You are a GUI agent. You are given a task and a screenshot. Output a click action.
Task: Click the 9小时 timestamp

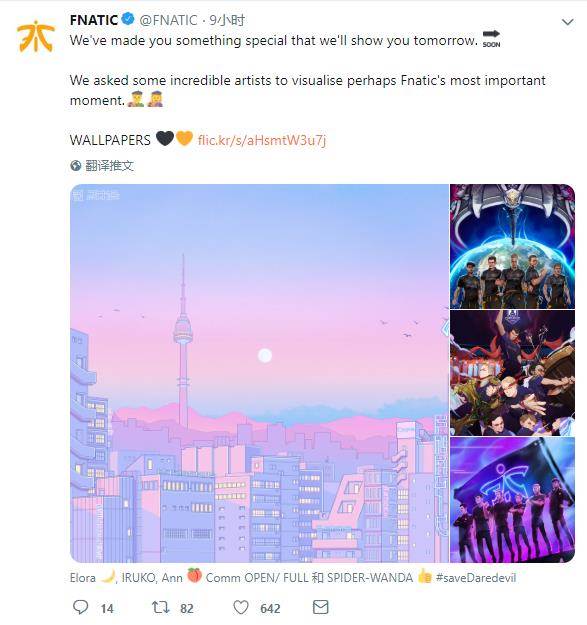(x=228, y=20)
